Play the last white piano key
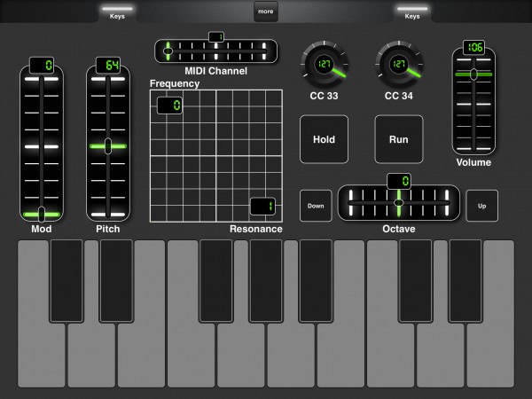Screen dimensions: 532x399 click(x=492, y=356)
